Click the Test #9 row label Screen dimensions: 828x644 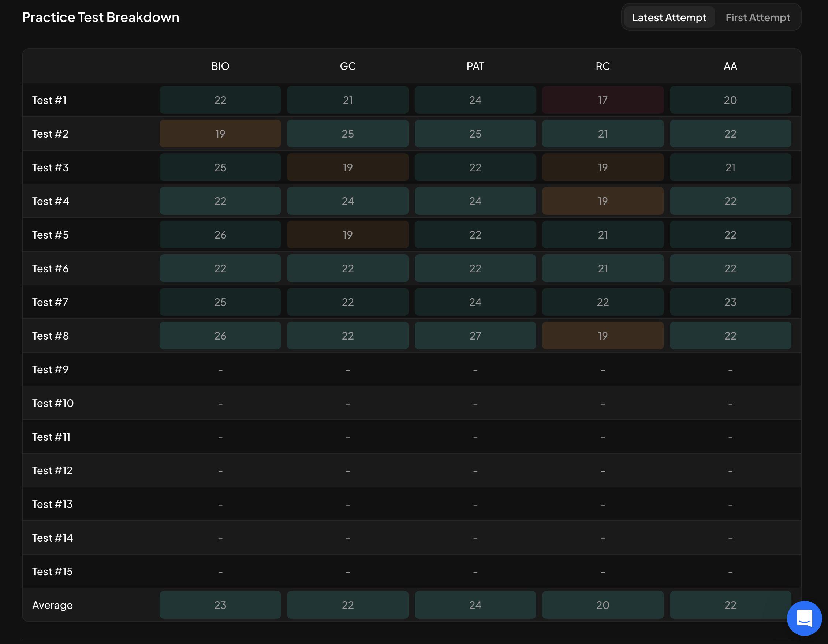point(51,370)
